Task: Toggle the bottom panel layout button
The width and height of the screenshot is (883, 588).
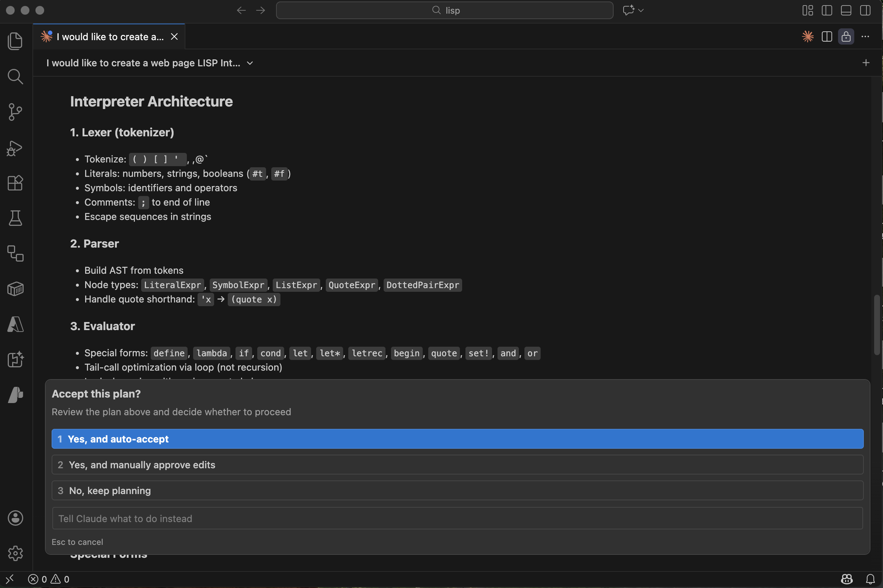Action: (846, 10)
